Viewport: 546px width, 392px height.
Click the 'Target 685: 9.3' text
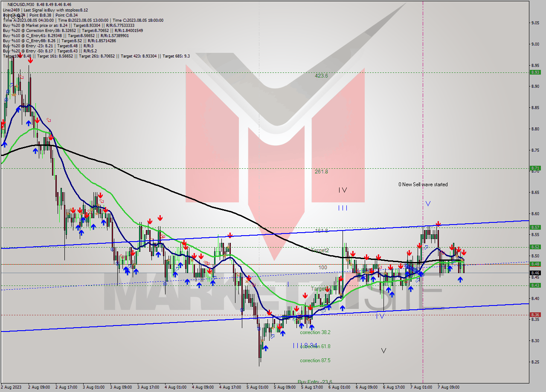176,56
